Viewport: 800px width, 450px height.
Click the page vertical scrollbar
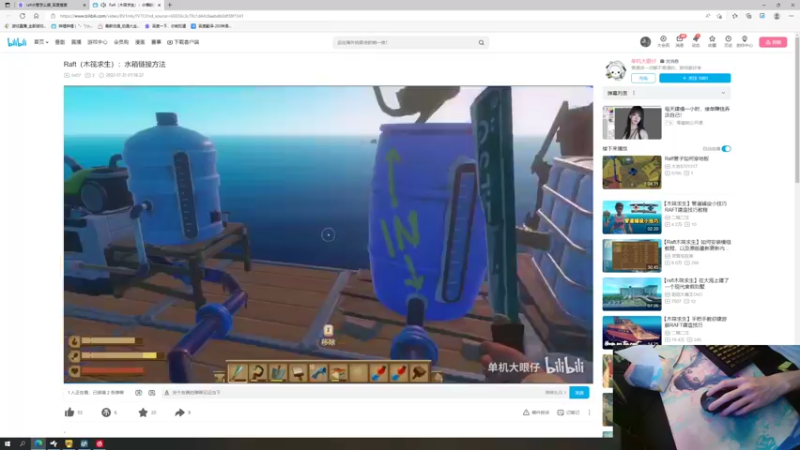pos(796,110)
